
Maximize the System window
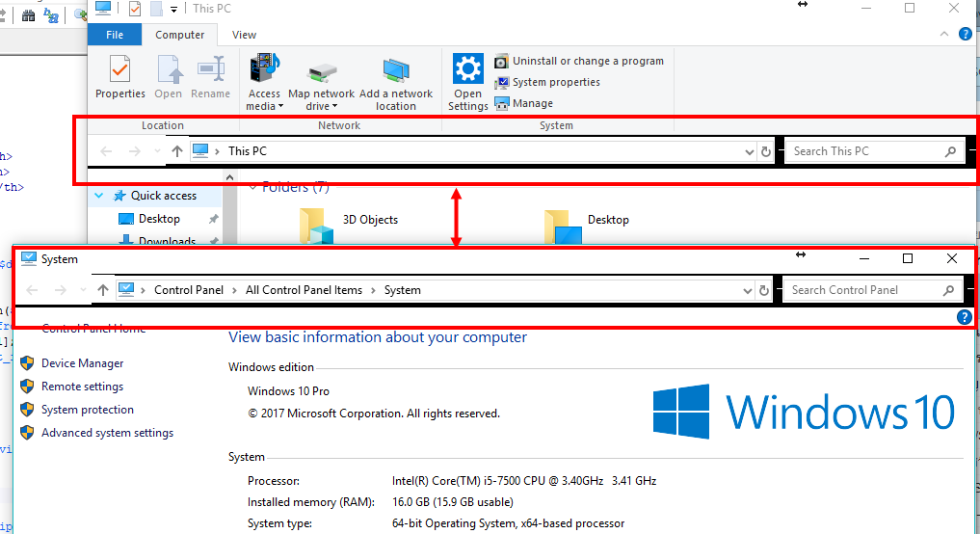908,258
